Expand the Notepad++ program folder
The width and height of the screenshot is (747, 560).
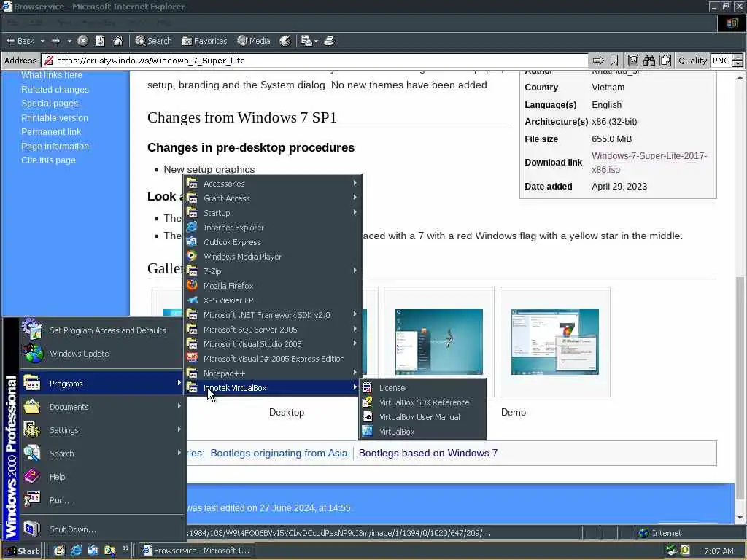[x=273, y=373]
